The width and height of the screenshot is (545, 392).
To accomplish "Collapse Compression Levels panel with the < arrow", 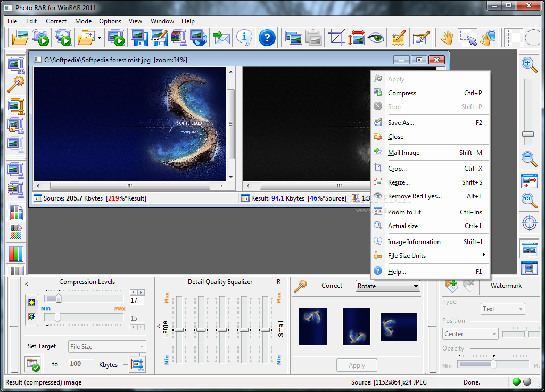I will tap(27, 284).
